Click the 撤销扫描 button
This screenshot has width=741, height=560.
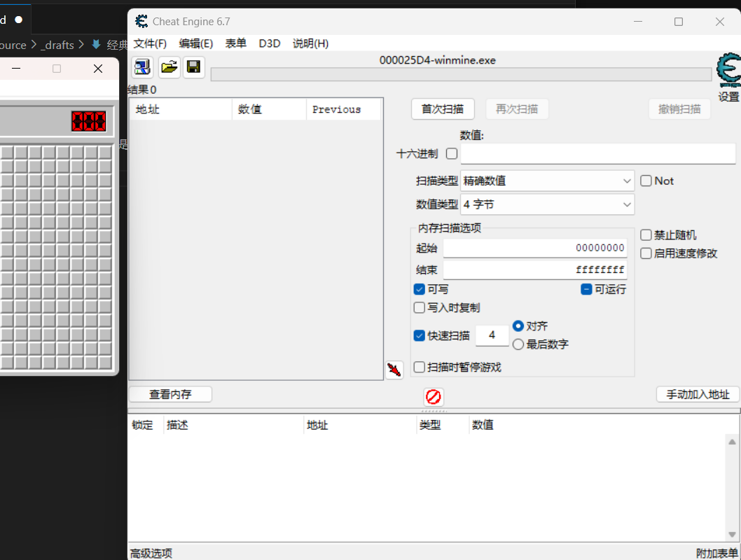(x=679, y=109)
